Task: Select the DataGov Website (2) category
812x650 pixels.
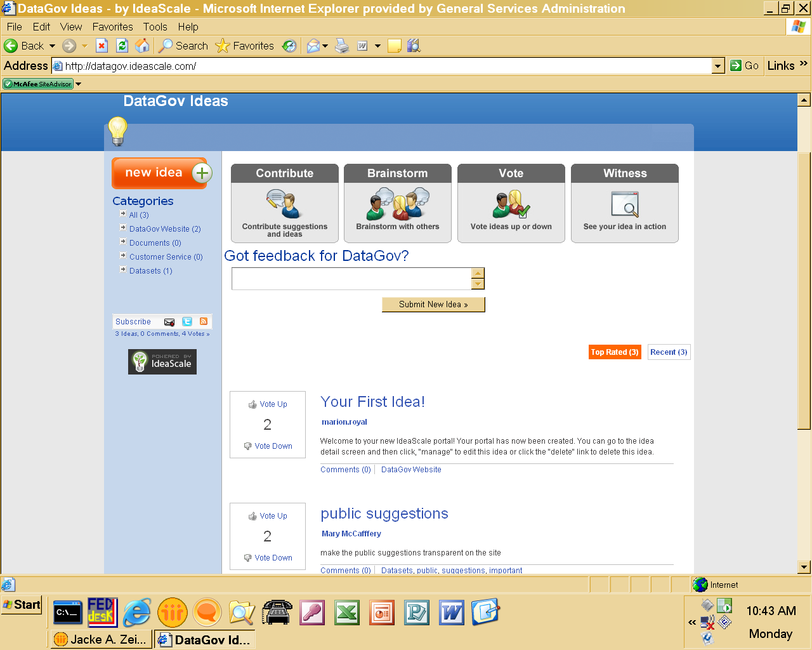Action: [x=165, y=229]
